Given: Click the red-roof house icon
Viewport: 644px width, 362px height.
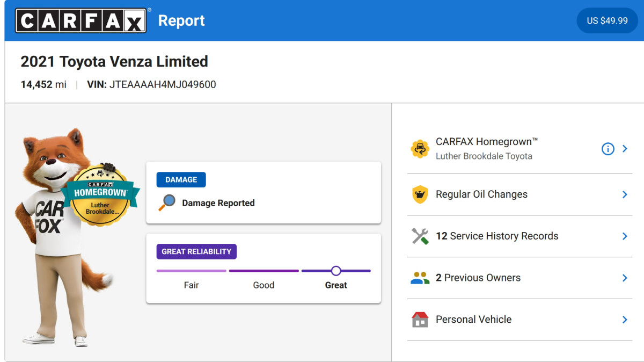Looking at the screenshot, I should click(x=420, y=320).
